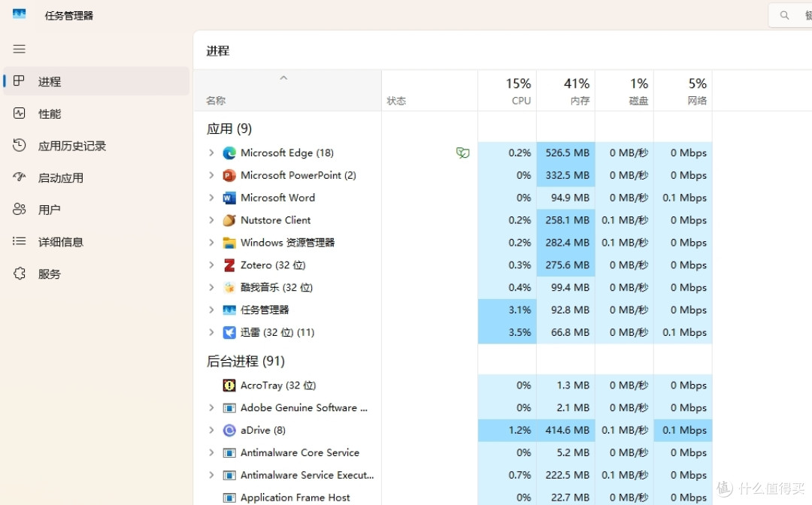This screenshot has width=812, height=505.
Task: Expand the Antimalware Service Executable row
Action: pyautogui.click(x=211, y=475)
